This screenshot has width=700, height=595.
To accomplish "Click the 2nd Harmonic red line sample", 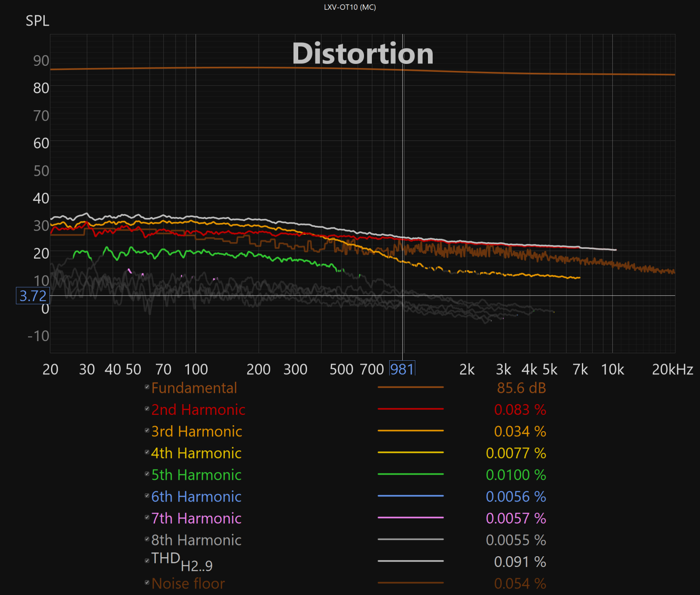I will tap(411, 409).
